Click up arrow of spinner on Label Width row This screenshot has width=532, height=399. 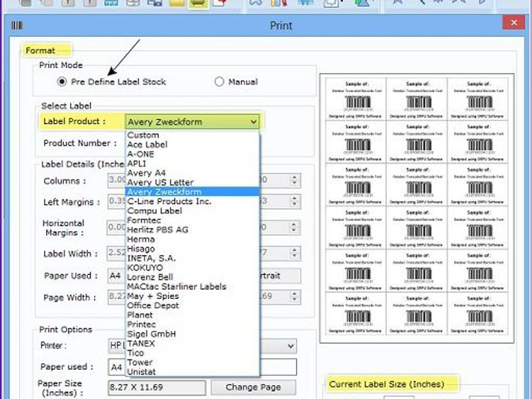[295, 250]
